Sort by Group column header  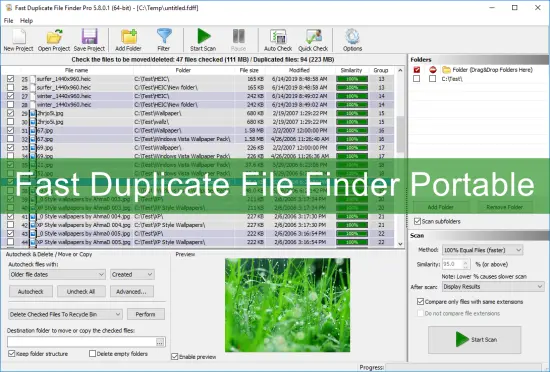click(x=381, y=70)
